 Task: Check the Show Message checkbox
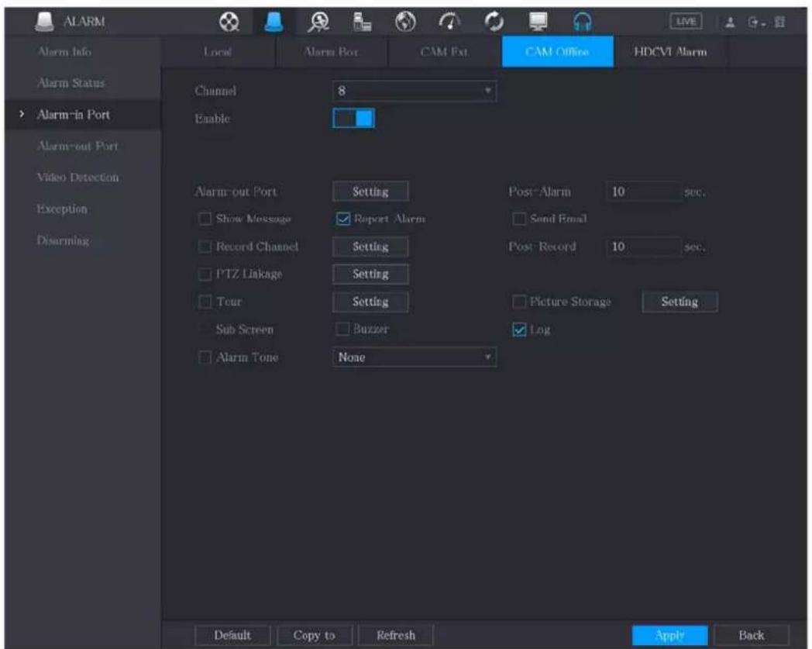pyautogui.click(x=205, y=219)
